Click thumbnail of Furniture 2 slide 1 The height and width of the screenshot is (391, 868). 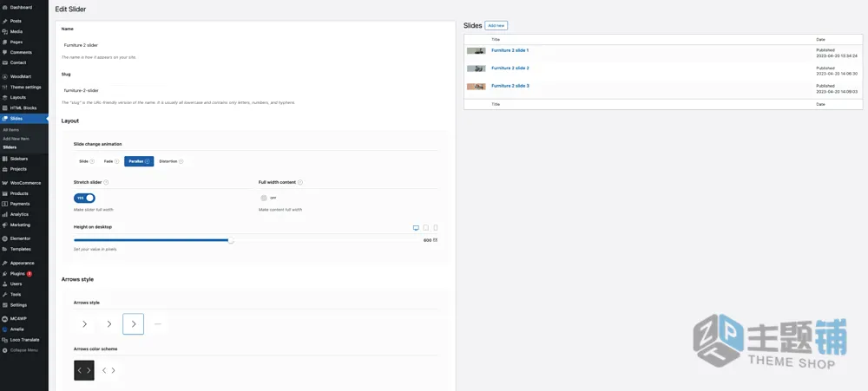tap(476, 51)
